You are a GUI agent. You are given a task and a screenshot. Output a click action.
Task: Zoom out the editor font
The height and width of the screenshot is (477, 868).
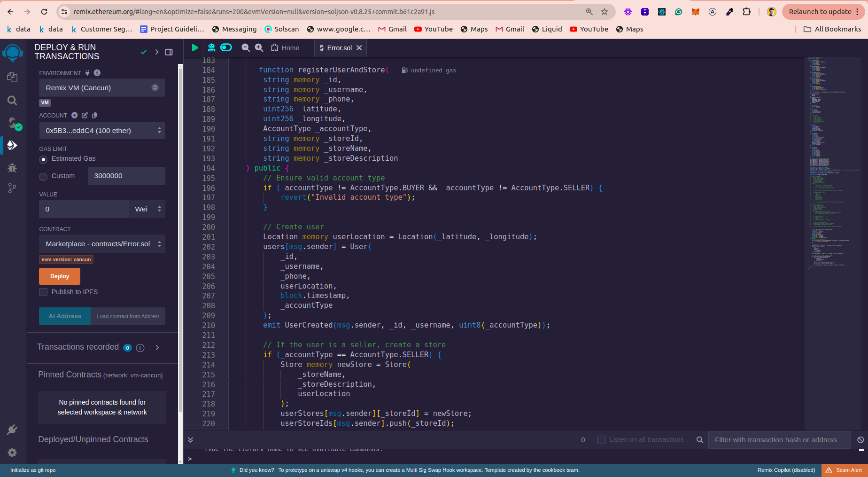click(246, 47)
